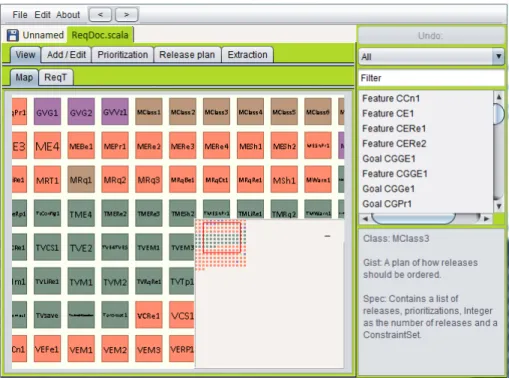Viewport: 509px width, 378px height.
Task: Open the Edit menu
Action: point(42,15)
